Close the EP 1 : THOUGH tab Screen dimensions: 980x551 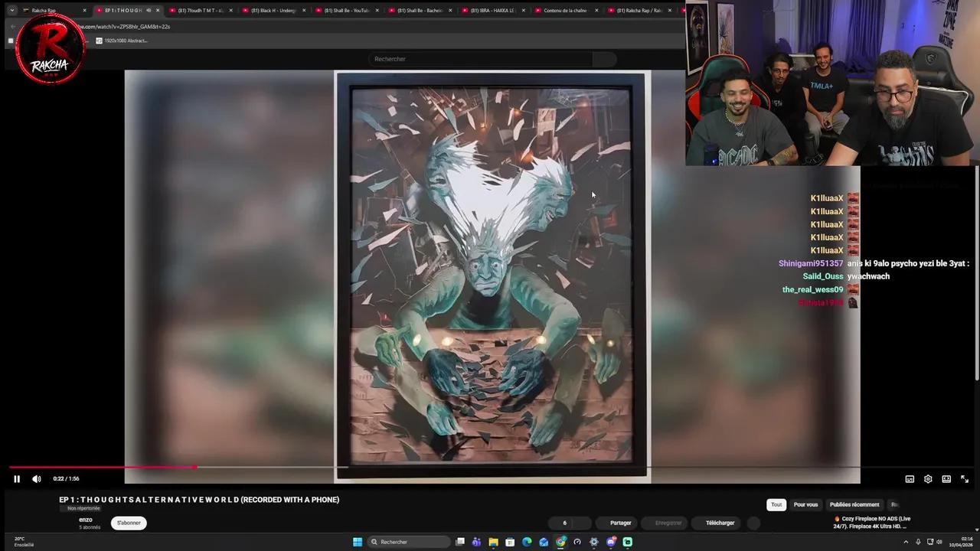[158, 11]
